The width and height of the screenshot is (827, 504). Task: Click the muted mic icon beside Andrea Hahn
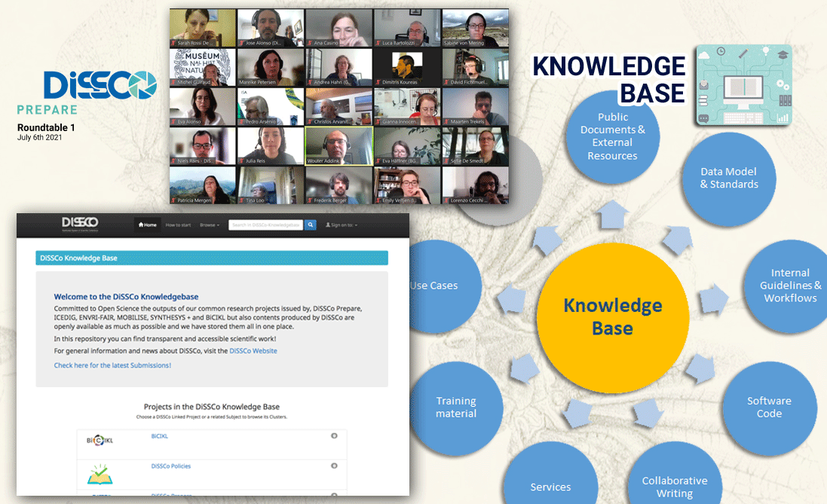pos(310,82)
